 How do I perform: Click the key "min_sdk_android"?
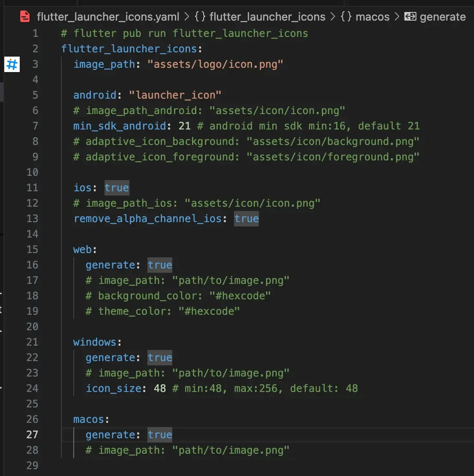click(x=120, y=126)
